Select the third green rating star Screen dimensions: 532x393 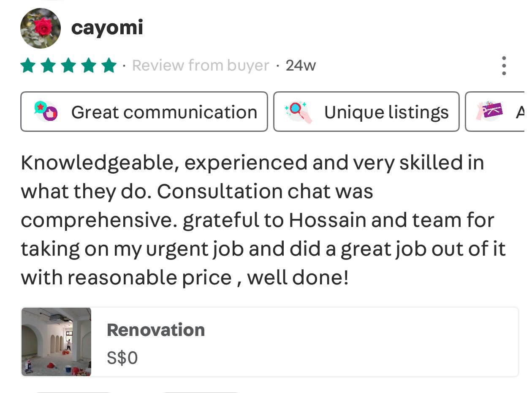point(68,65)
